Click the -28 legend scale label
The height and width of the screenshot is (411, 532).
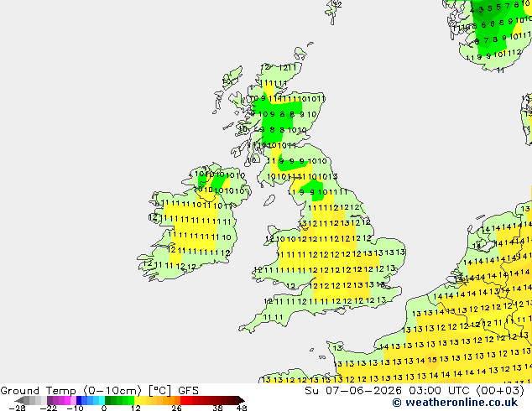(17, 408)
